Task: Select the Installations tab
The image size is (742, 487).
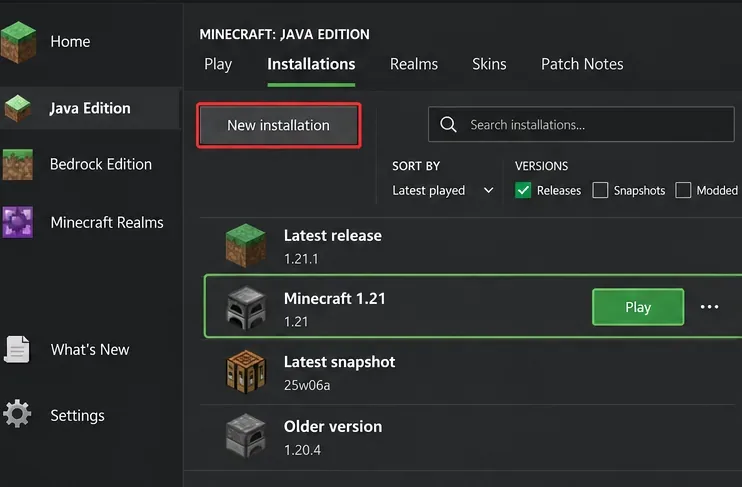Action: click(311, 64)
